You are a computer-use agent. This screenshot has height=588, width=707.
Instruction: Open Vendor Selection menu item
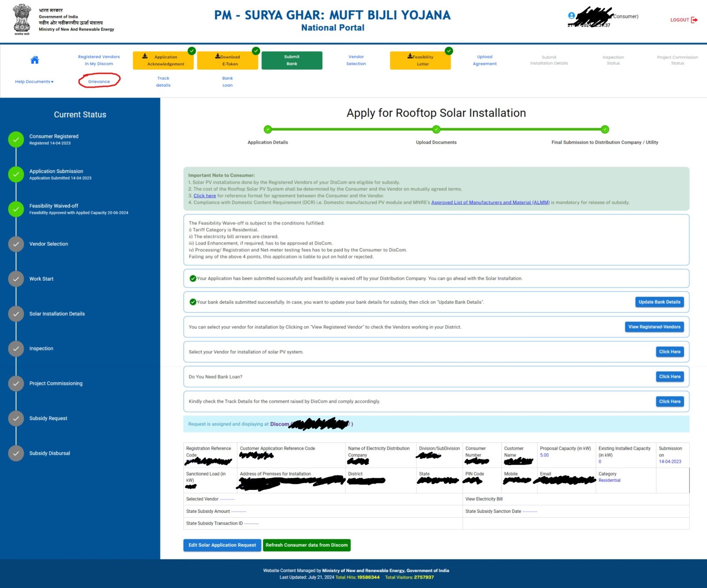pyautogui.click(x=356, y=60)
